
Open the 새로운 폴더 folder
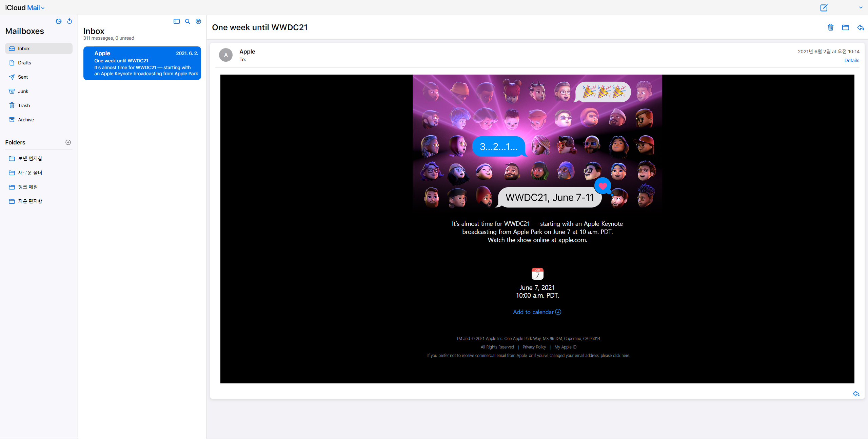point(30,173)
